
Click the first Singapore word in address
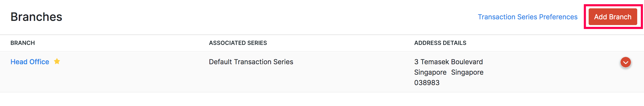[x=430, y=72]
